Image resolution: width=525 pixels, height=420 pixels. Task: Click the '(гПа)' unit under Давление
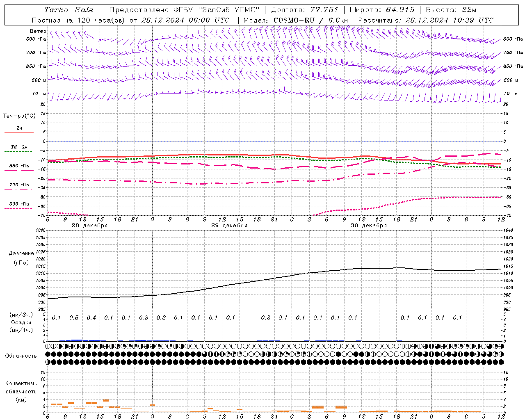pos(21,262)
